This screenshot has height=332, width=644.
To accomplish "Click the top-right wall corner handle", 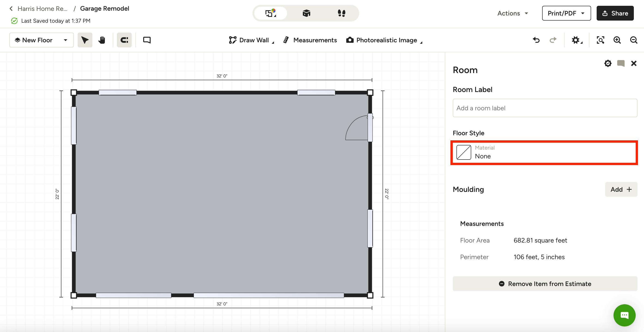I will [370, 92].
